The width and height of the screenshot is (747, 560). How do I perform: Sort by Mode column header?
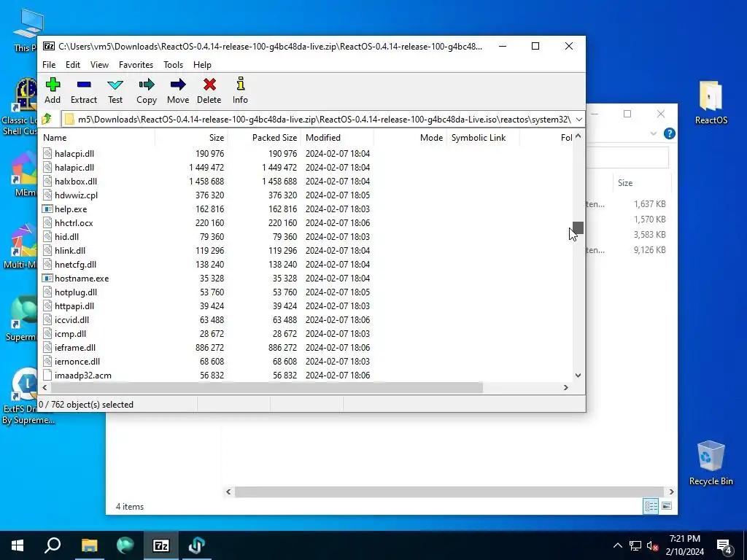[x=410, y=138]
